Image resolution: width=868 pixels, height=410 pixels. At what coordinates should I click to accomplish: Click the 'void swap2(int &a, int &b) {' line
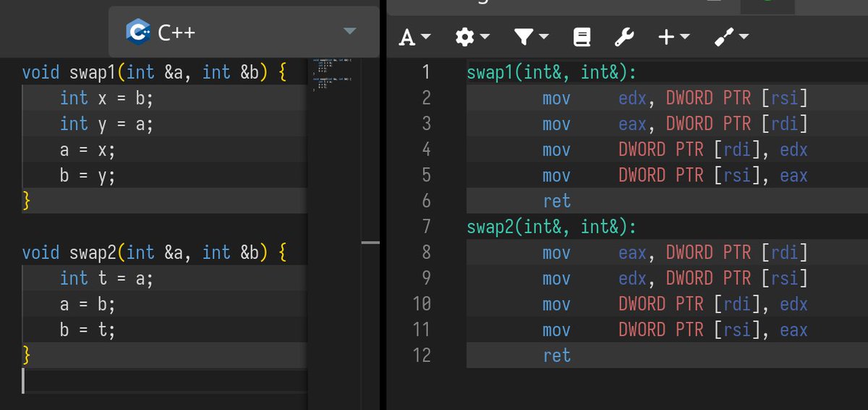154,253
